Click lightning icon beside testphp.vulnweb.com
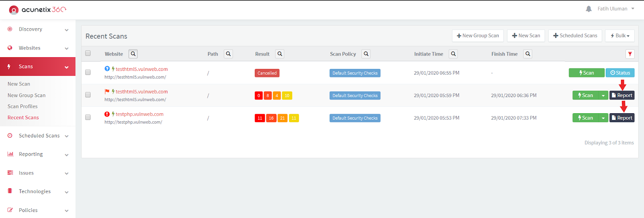The width and height of the screenshot is (644, 218). click(x=113, y=114)
